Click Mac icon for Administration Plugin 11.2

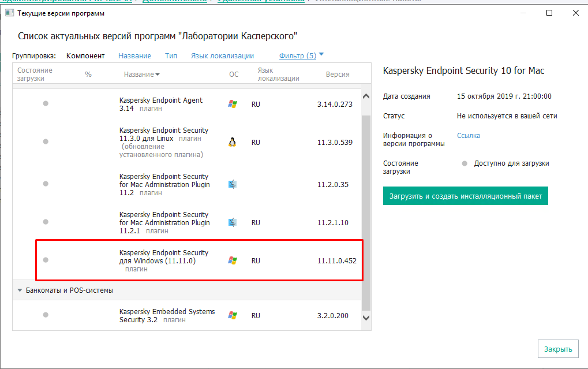[x=233, y=185]
